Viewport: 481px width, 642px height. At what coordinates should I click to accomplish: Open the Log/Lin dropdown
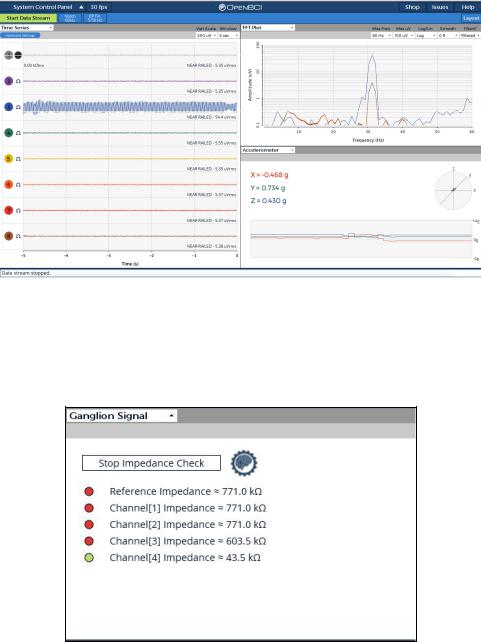coord(425,36)
